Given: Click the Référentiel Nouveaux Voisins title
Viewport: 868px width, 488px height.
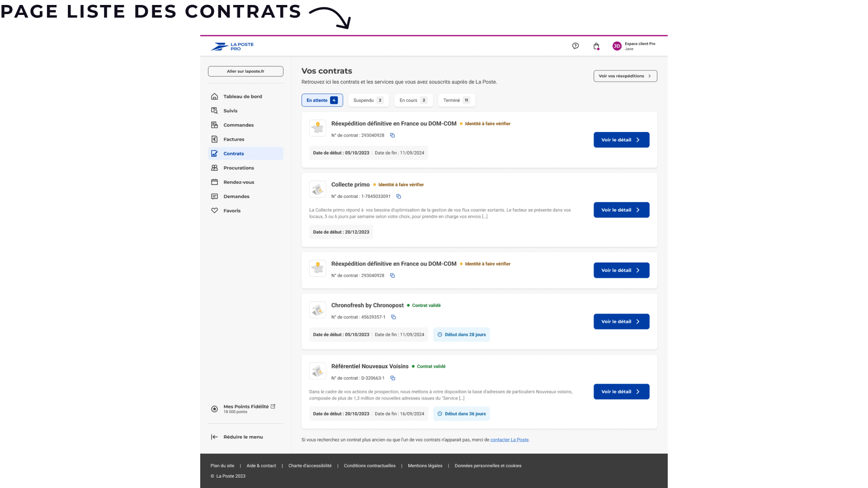Looking at the screenshot, I should pos(370,366).
